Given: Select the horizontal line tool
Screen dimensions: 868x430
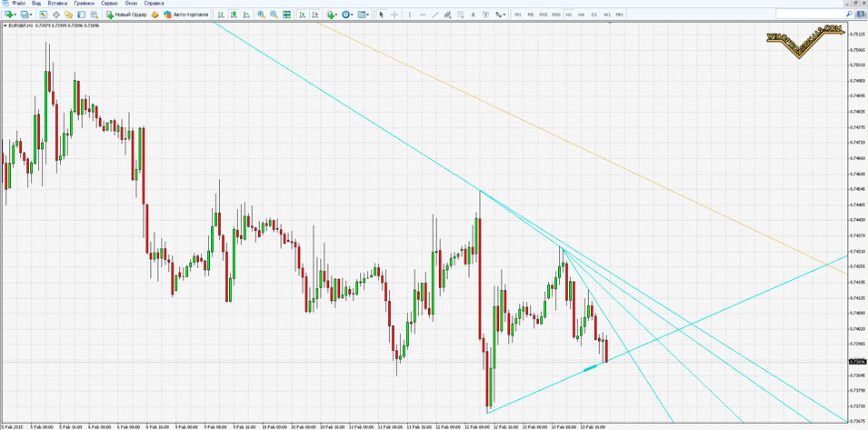Looking at the screenshot, I should 422,15.
